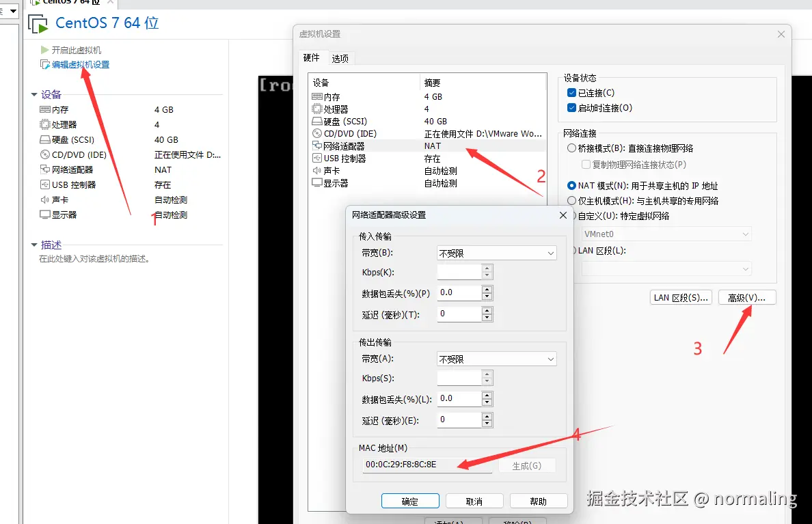Screen dimensions: 812x524
Task: Click display icon in left device panel
Action: tap(45, 215)
